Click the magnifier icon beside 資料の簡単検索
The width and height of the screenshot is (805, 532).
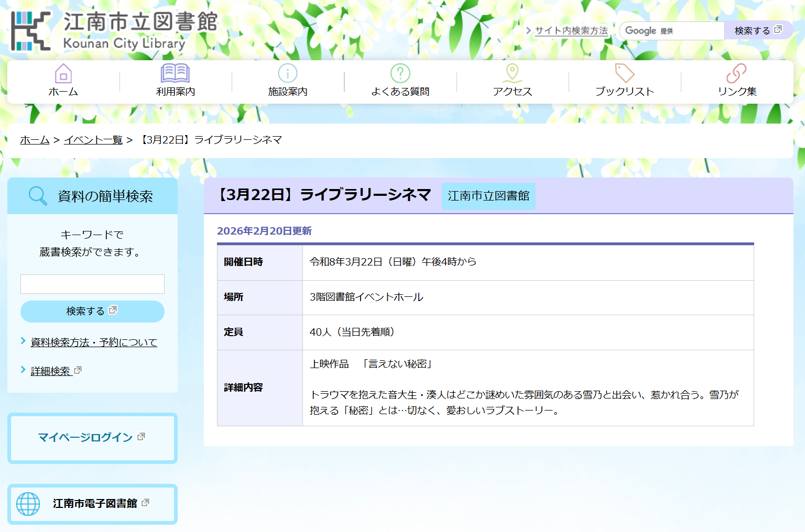point(38,196)
